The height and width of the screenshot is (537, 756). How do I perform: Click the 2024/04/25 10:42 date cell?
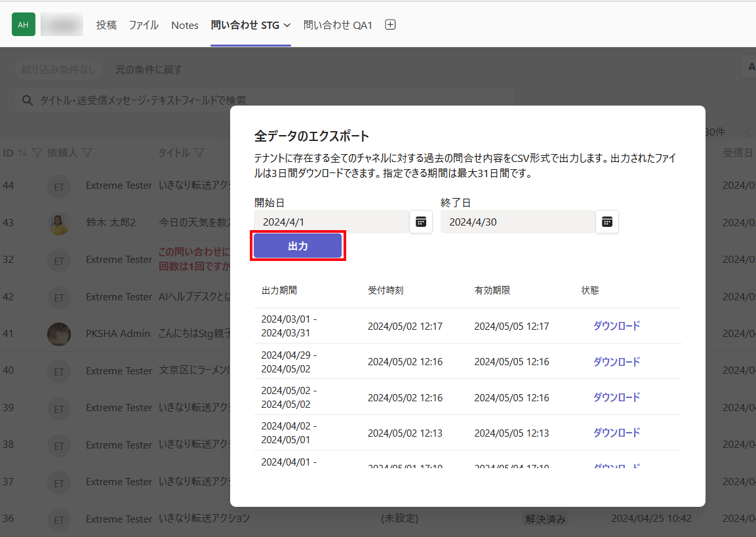651,519
